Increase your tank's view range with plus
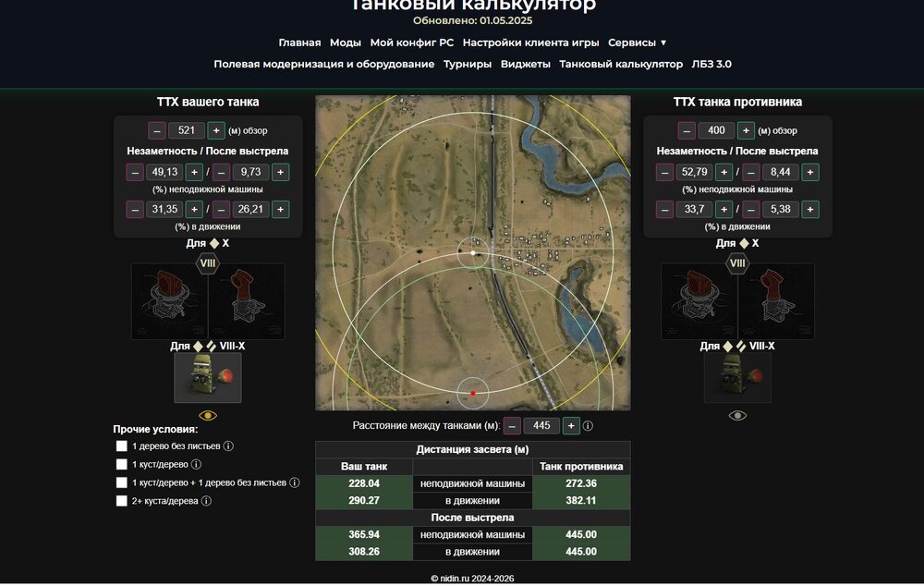Image resolution: width=924 pixels, height=586 pixels. click(216, 130)
